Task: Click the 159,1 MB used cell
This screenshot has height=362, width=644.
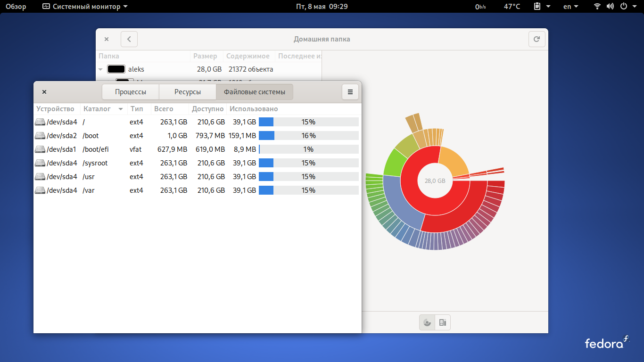Action: [242, 136]
